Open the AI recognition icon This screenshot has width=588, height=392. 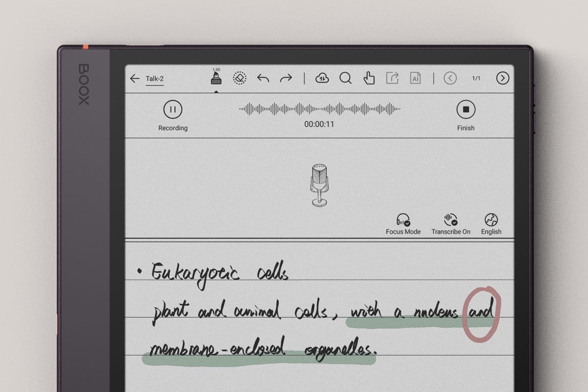pyautogui.click(x=416, y=78)
